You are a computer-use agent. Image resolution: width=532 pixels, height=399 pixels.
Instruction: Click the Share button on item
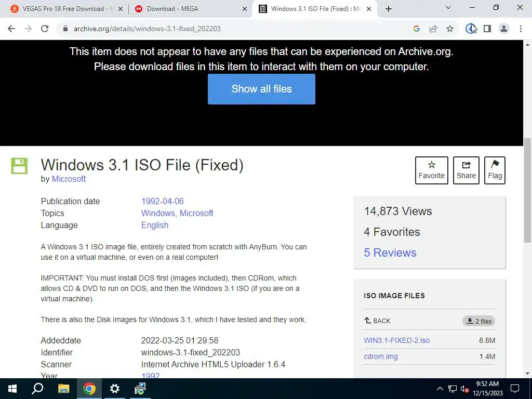(466, 170)
